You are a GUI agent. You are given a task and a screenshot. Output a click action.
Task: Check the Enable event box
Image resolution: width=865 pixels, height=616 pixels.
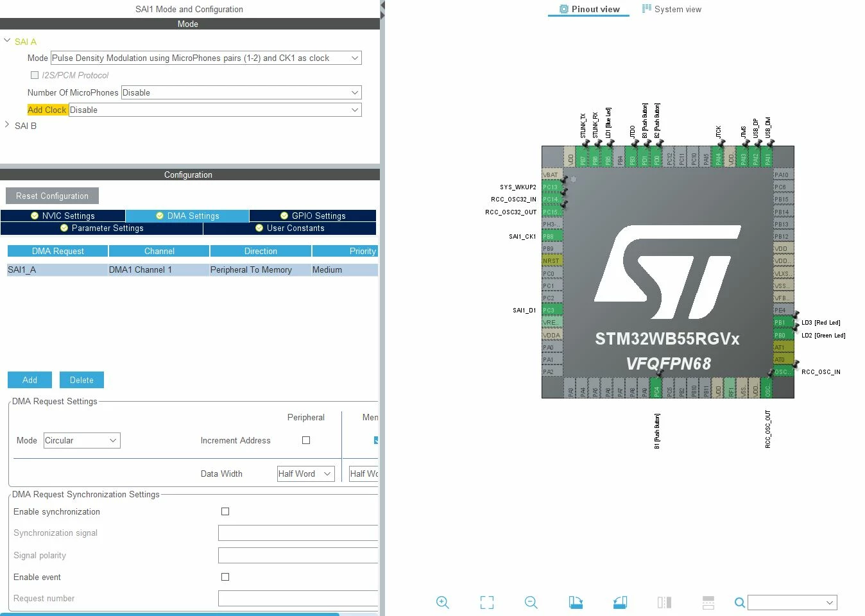pos(225,577)
